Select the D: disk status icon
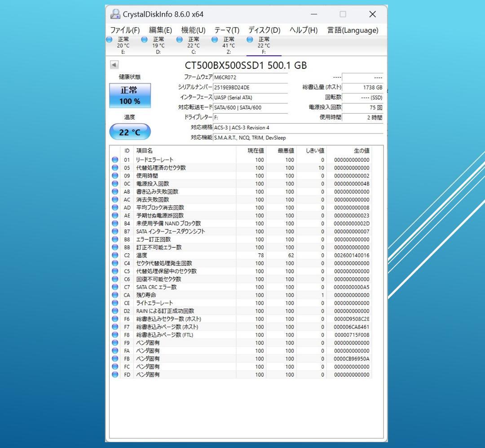485x448 pixels. pyautogui.click(x=144, y=40)
